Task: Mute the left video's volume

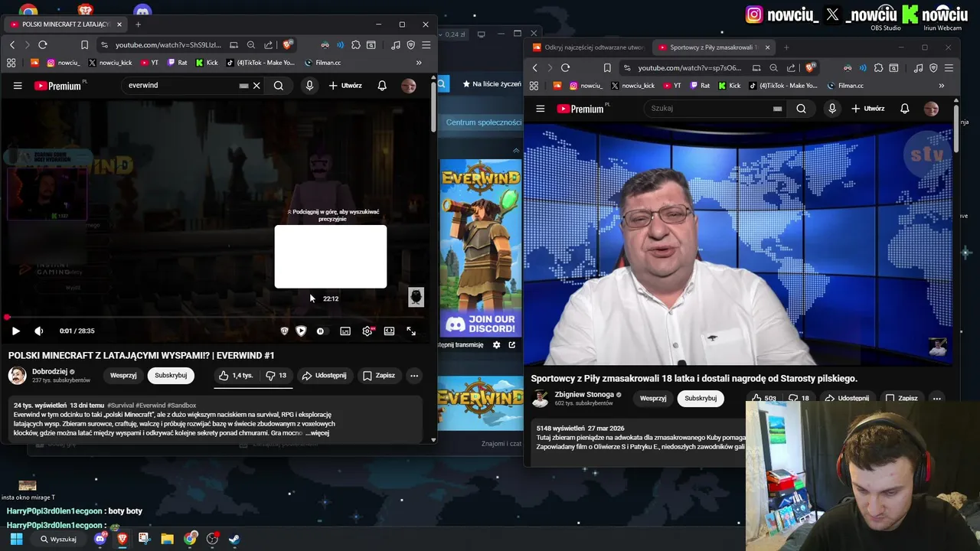Action: (x=38, y=331)
